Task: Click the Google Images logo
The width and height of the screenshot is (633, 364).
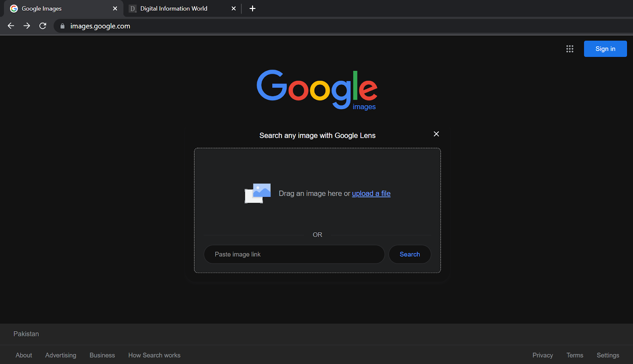Action: pyautogui.click(x=317, y=90)
